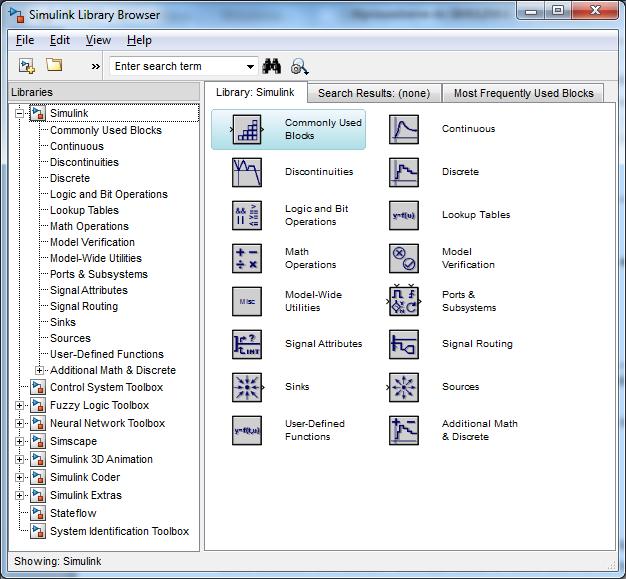Switch to Search Results tab
Image resolution: width=626 pixels, height=579 pixels.
[374, 93]
